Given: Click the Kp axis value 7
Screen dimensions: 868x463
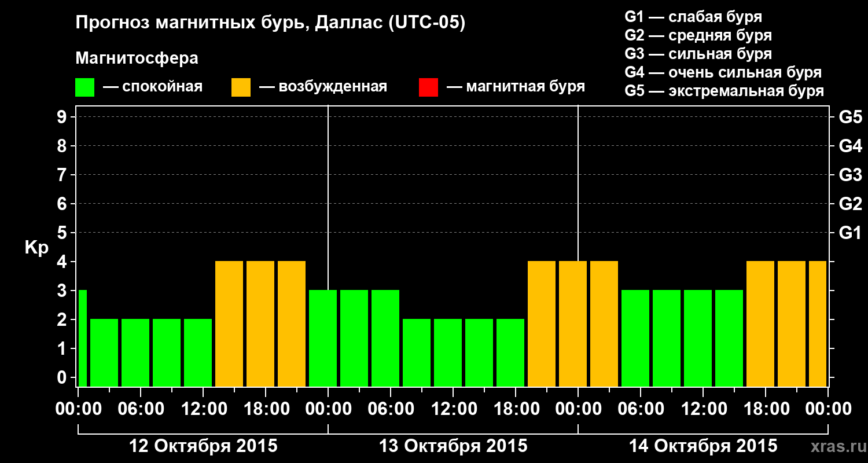Looking at the screenshot, I should [63, 175].
